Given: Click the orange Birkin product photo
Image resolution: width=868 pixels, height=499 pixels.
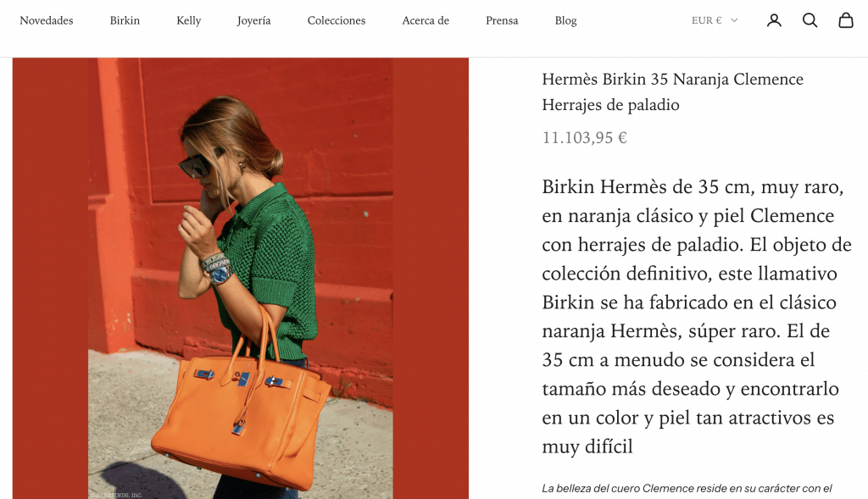Looking at the screenshot, I should point(241,278).
